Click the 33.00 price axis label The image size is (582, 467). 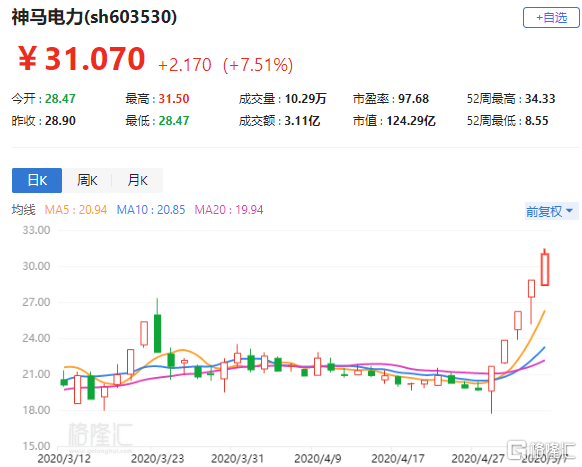coord(36,230)
